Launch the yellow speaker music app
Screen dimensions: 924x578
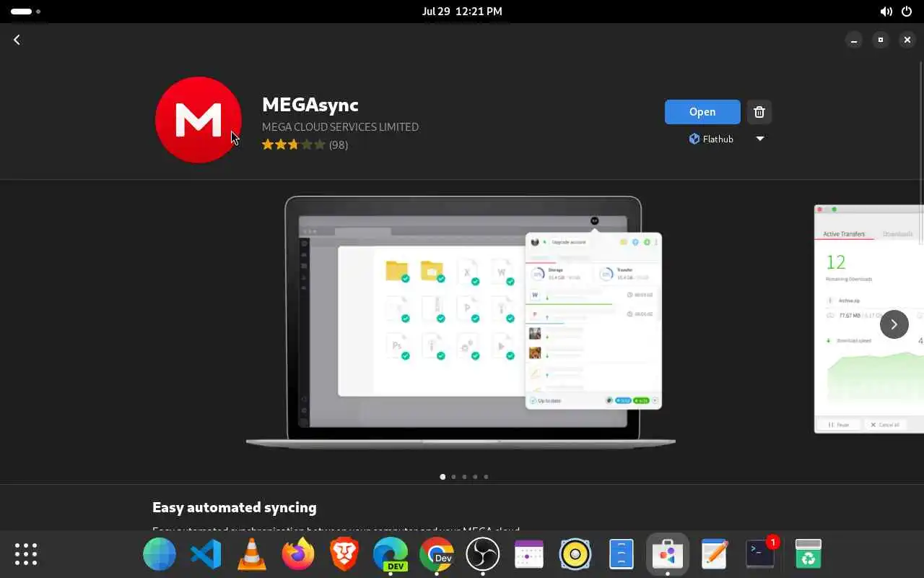tap(575, 554)
